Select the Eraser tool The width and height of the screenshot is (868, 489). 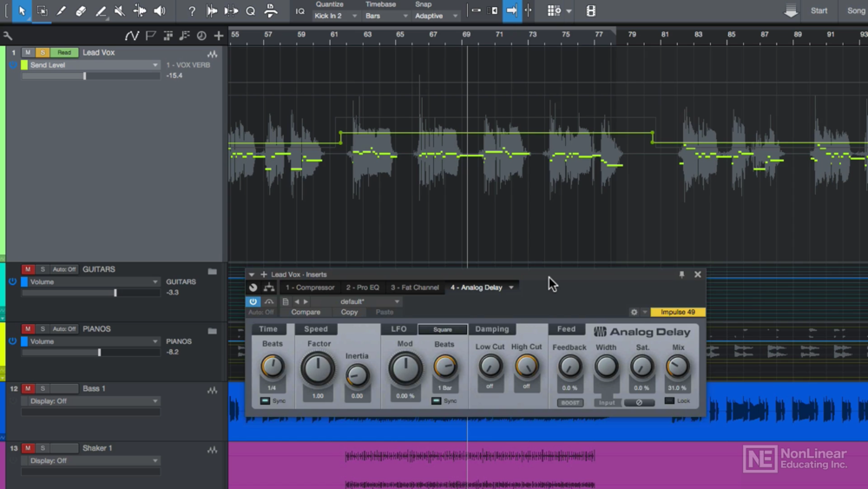(81, 10)
